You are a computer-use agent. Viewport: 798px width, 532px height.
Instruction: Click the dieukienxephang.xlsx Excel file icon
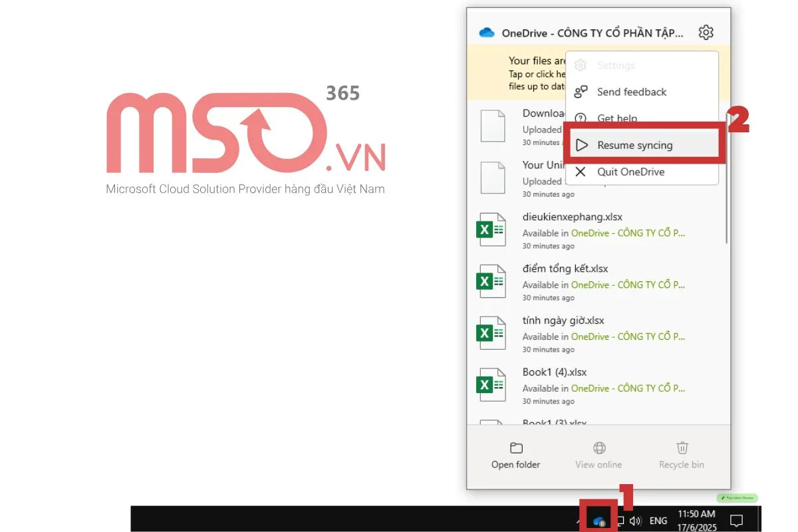tap(492, 230)
